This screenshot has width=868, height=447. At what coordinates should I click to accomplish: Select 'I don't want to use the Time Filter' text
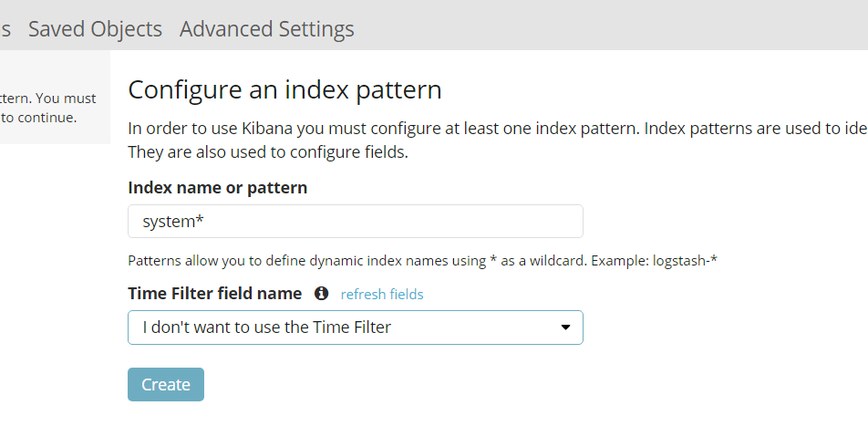click(x=266, y=327)
